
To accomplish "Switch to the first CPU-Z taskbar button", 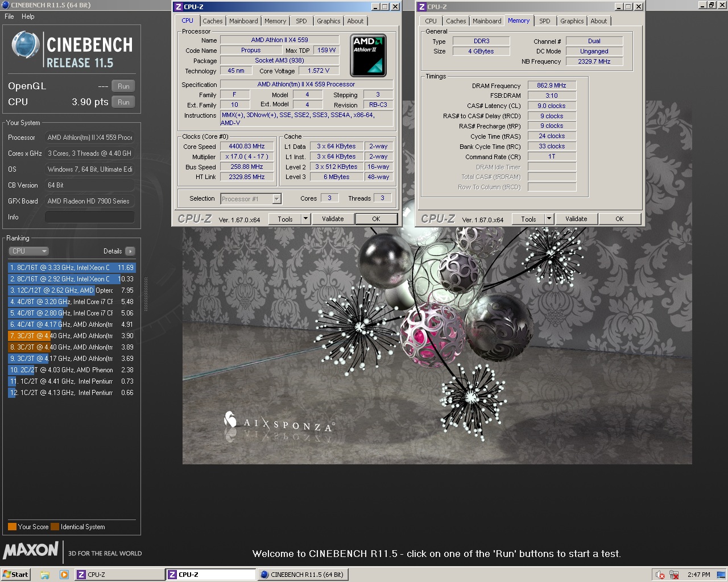I will [119, 575].
